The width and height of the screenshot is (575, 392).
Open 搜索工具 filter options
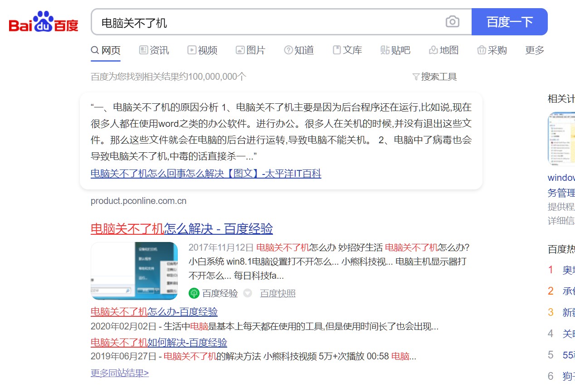[434, 77]
